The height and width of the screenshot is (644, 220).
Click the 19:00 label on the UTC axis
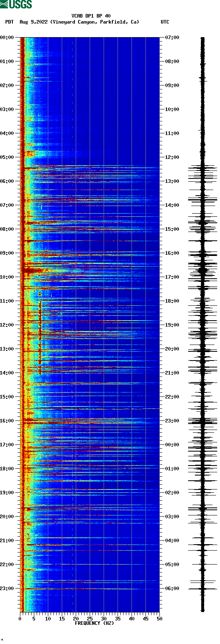[172, 325]
